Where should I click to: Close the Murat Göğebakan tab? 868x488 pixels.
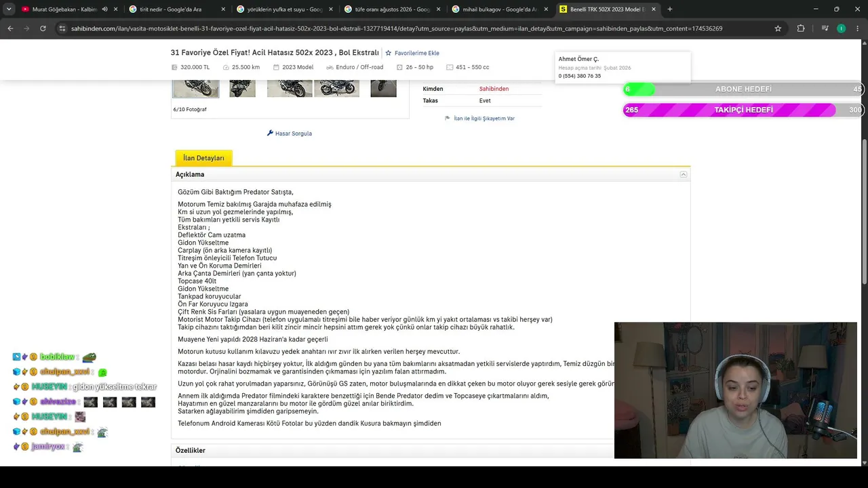116,9
